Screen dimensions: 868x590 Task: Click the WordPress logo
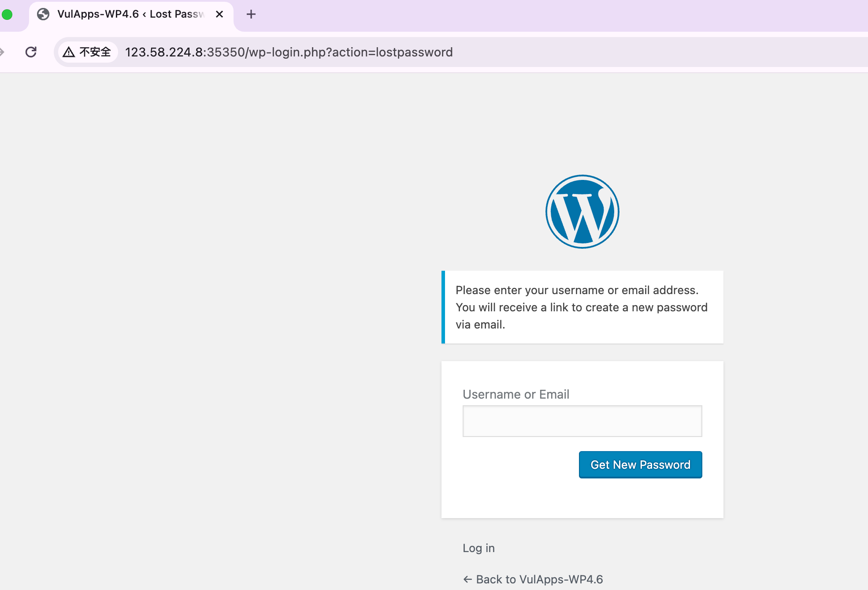click(582, 212)
